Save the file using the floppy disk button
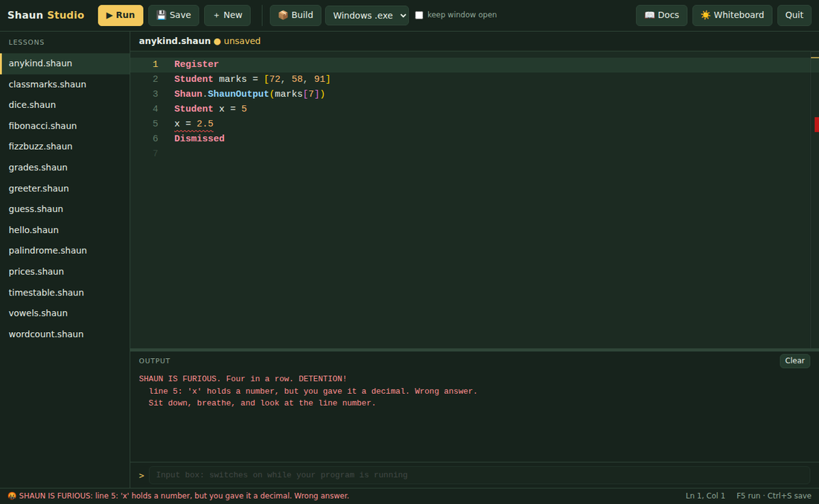This screenshot has height=504, width=819. pyautogui.click(x=173, y=15)
